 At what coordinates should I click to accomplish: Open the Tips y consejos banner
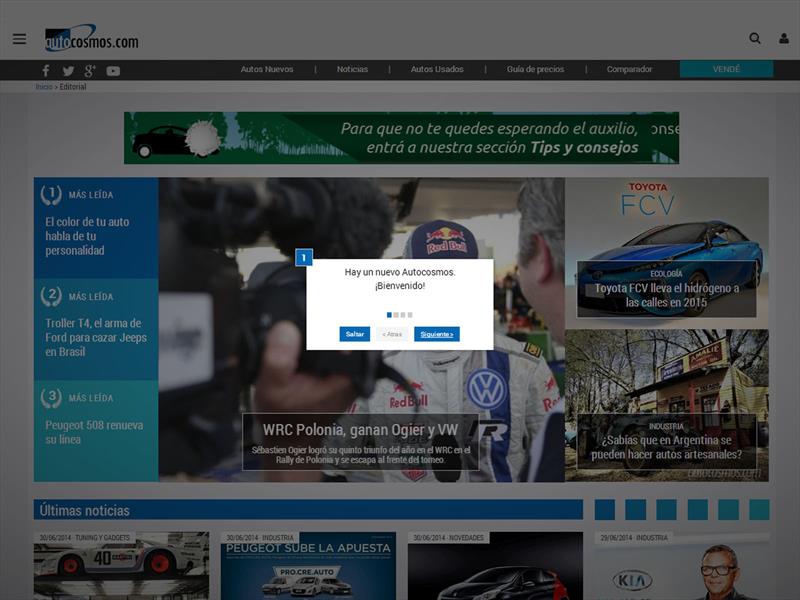point(401,138)
